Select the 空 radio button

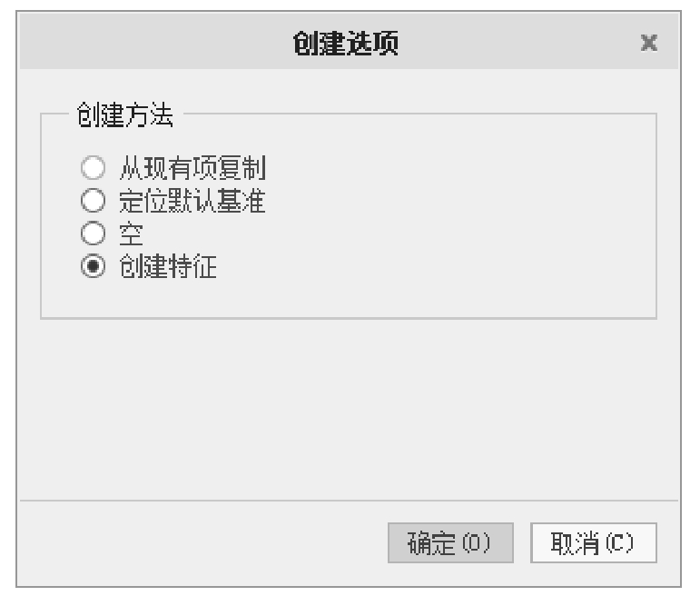click(90, 233)
